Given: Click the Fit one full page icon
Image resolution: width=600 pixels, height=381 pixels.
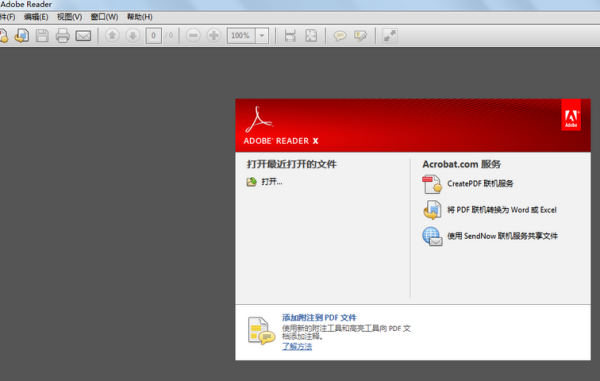Looking at the screenshot, I should [311, 36].
